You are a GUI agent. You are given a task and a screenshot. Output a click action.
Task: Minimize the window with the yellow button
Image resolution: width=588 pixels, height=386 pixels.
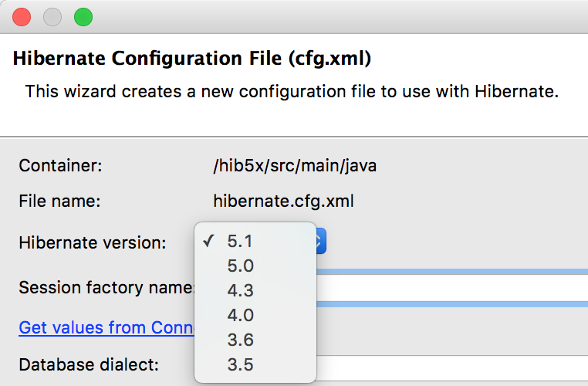[52, 17]
